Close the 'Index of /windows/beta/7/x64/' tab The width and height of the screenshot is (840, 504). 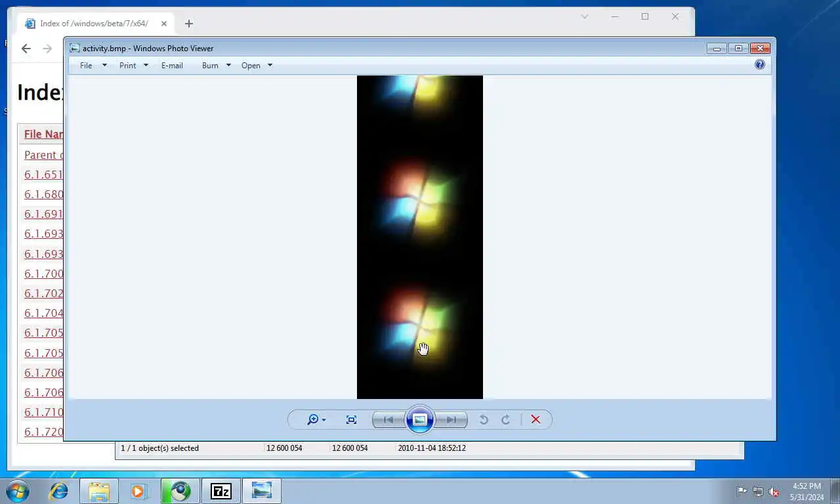pyautogui.click(x=164, y=24)
